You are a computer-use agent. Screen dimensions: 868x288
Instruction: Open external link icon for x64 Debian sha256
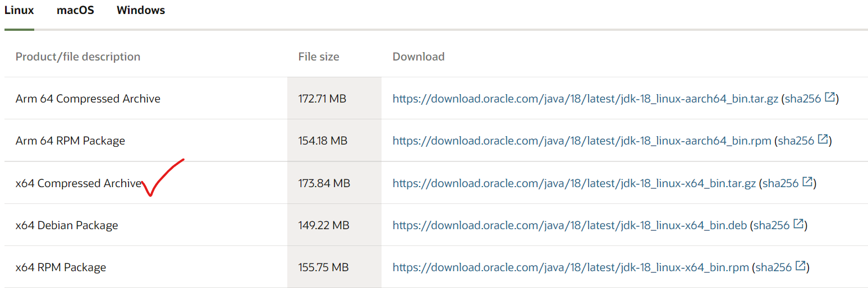pos(799,225)
